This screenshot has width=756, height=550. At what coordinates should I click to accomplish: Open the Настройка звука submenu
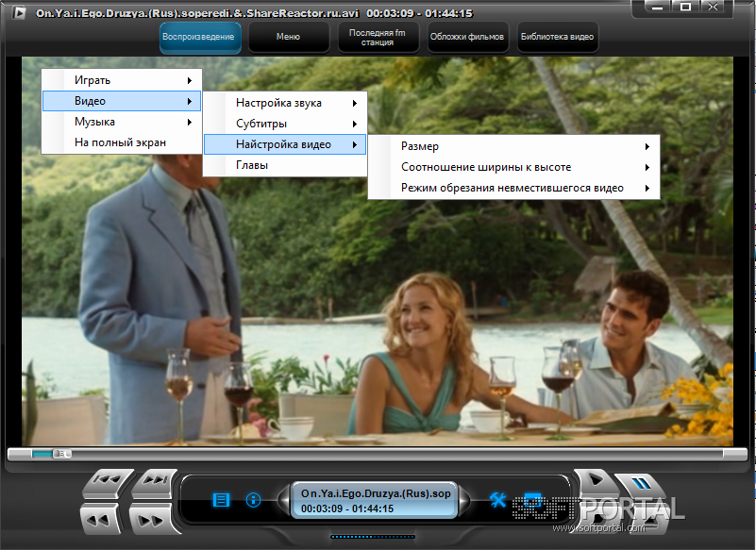point(285,103)
